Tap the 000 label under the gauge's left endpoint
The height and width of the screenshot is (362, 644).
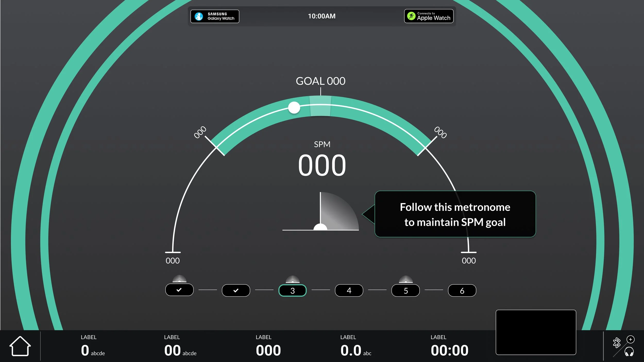point(173,261)
